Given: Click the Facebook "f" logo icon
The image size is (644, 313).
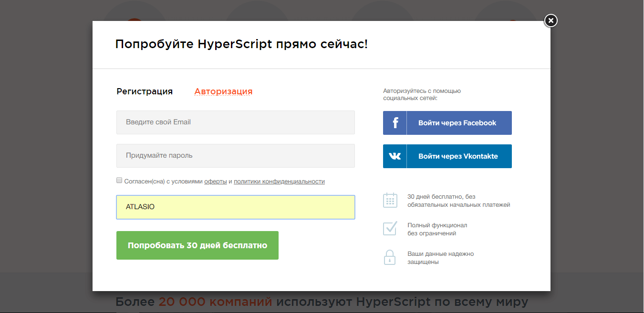Looking at the screenshot, I should click(395, 123).
